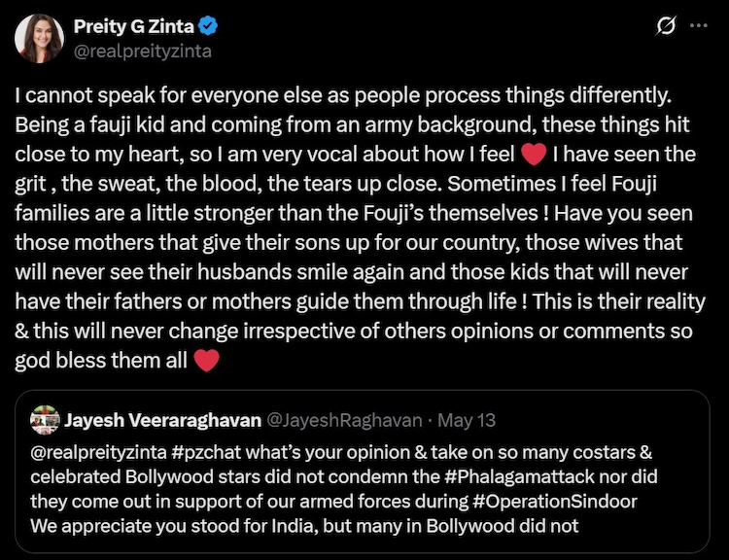729x560 pixels.
Task: Open the three-dot more options menu
Action: pyautogui.click(x=699, y=26)
